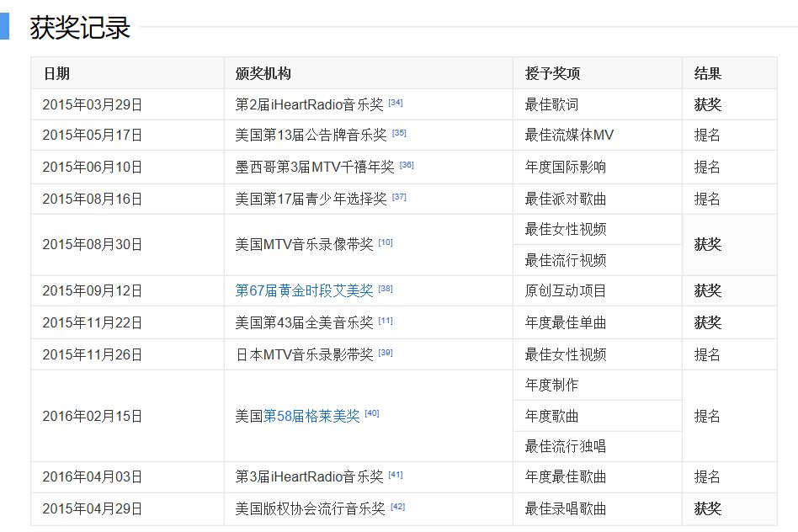Viewport: 798px width, 532px height.
Task: Select the date 2016年04月03日
Action: click(x=92, y=477)
